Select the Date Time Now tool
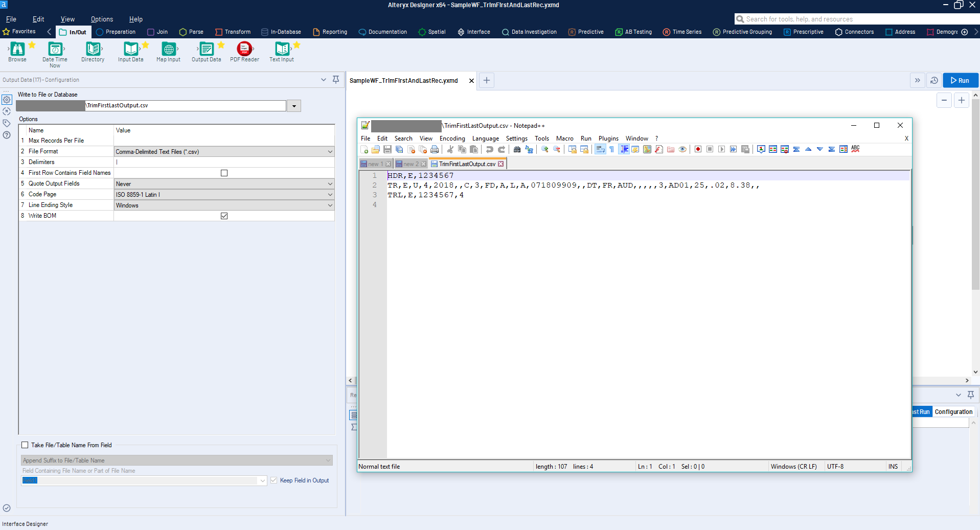The width and height of the screenshot is (980, 530). click(54, 51)
